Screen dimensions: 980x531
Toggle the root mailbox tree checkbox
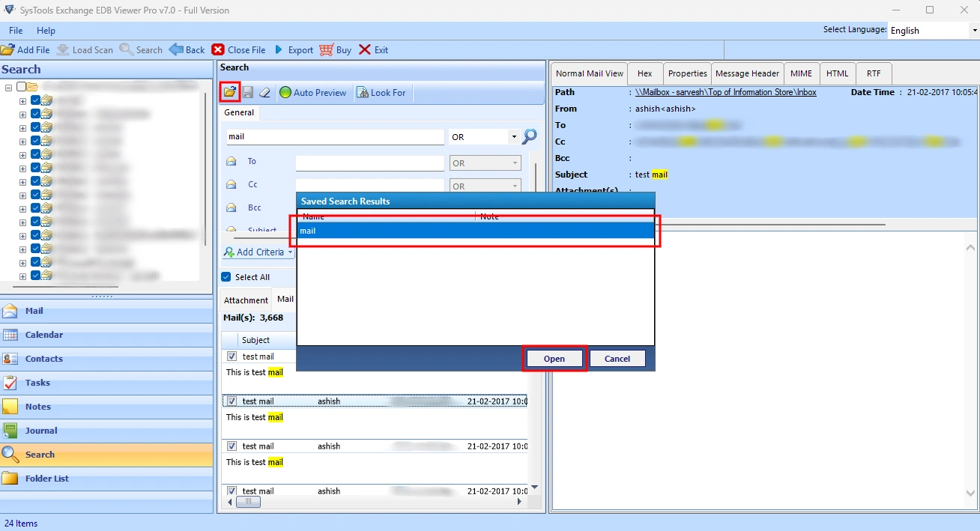point(21,87)
